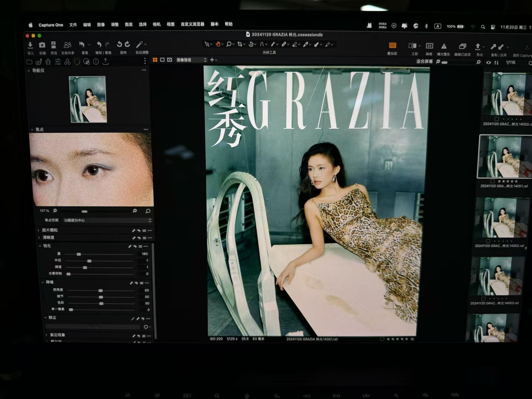Click the copy adjustments arrow in 复制/应用
The height and width of the screenshot is (399, 532).
493,47
